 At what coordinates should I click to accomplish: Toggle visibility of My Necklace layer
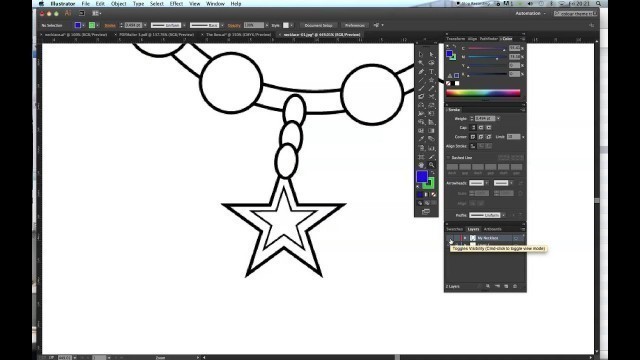tap(449, 238)
